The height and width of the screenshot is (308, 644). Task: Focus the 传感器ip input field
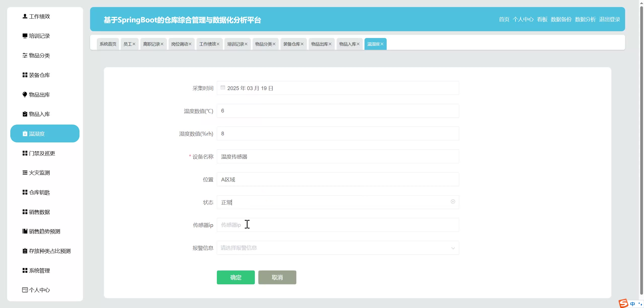(338, 225)
